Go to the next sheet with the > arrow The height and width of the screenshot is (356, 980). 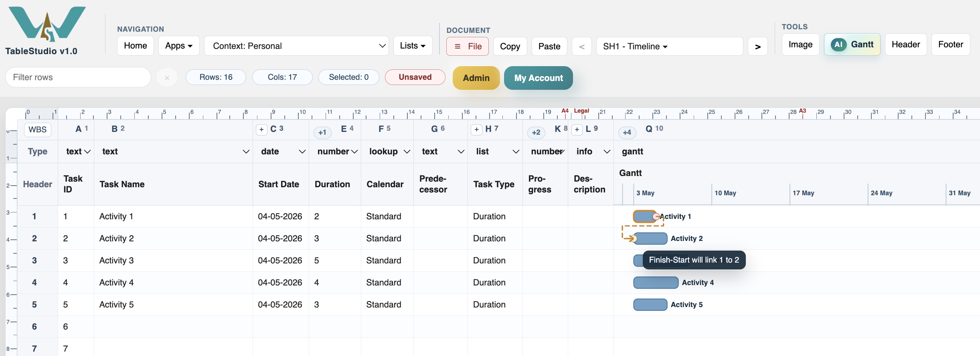click(x=758, y=47)
